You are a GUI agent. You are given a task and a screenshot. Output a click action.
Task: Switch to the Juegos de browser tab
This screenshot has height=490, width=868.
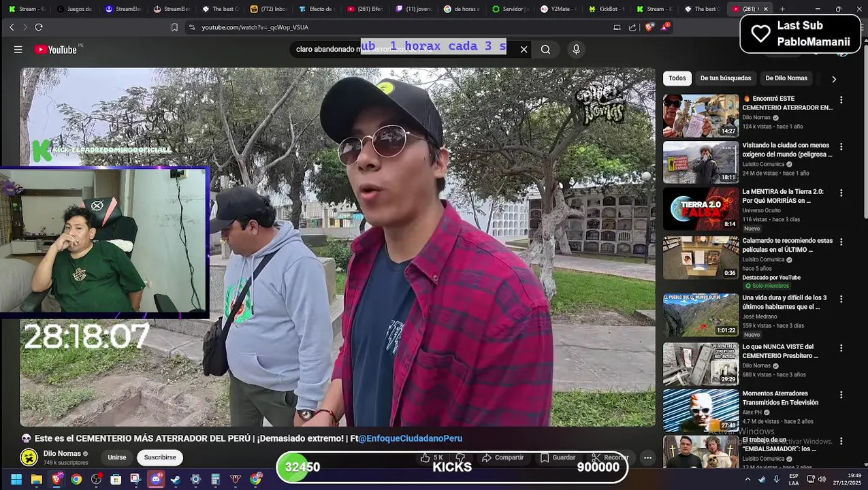[x=75, y=9]
